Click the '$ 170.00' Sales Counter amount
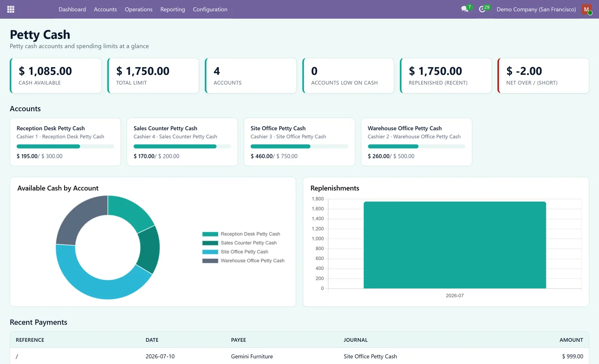599x364 pixels. 144,156
